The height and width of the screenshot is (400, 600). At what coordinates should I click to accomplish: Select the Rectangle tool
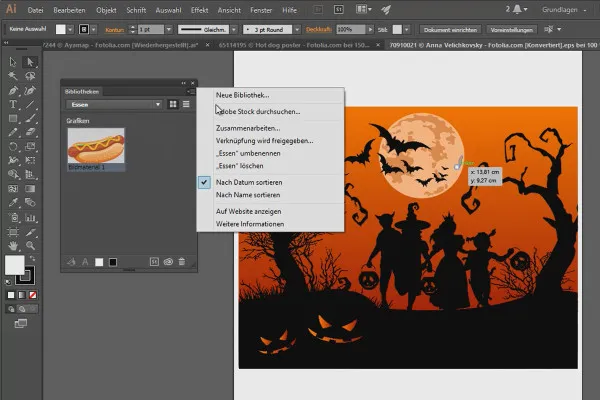pyautogui.click(x=13, y=119)
